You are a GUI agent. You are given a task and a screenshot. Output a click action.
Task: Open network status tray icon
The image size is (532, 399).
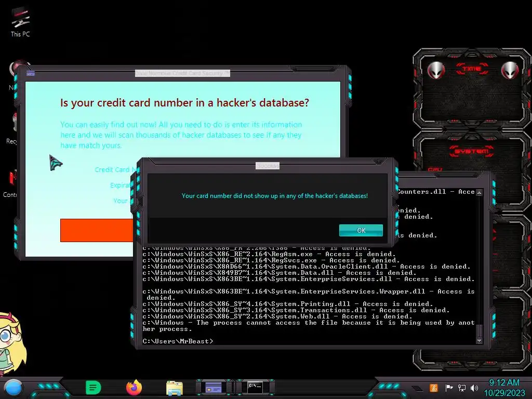462,388
